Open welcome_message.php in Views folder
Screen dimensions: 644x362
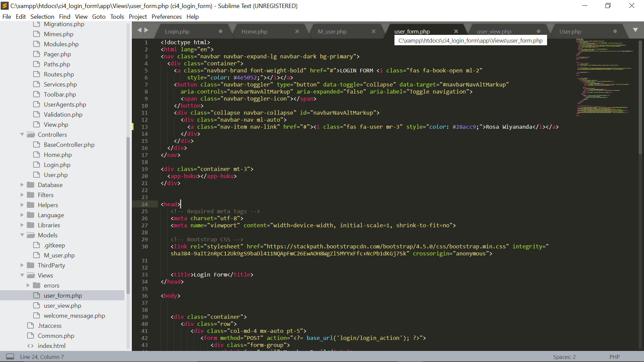[x=74, y=316]
